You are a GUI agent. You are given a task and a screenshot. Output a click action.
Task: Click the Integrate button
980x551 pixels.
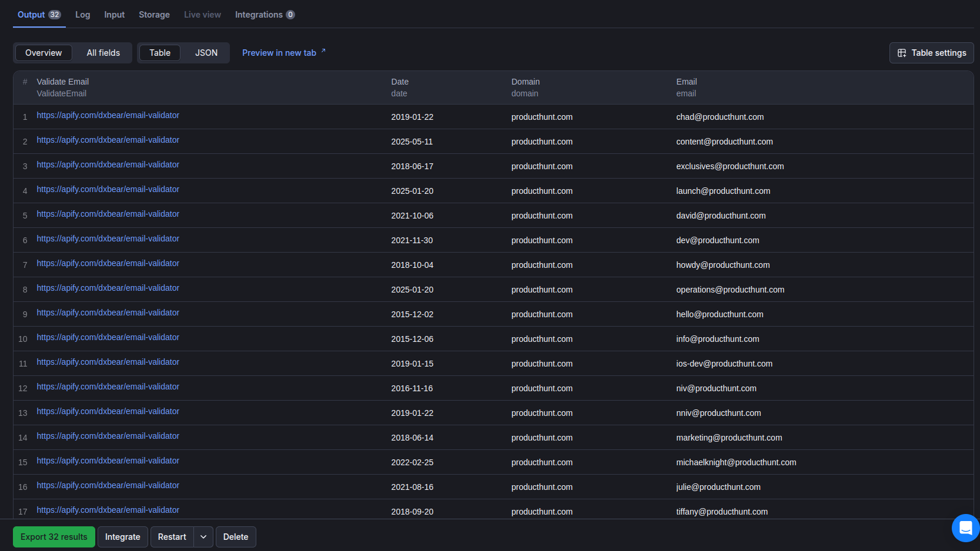tap(123, 537)
